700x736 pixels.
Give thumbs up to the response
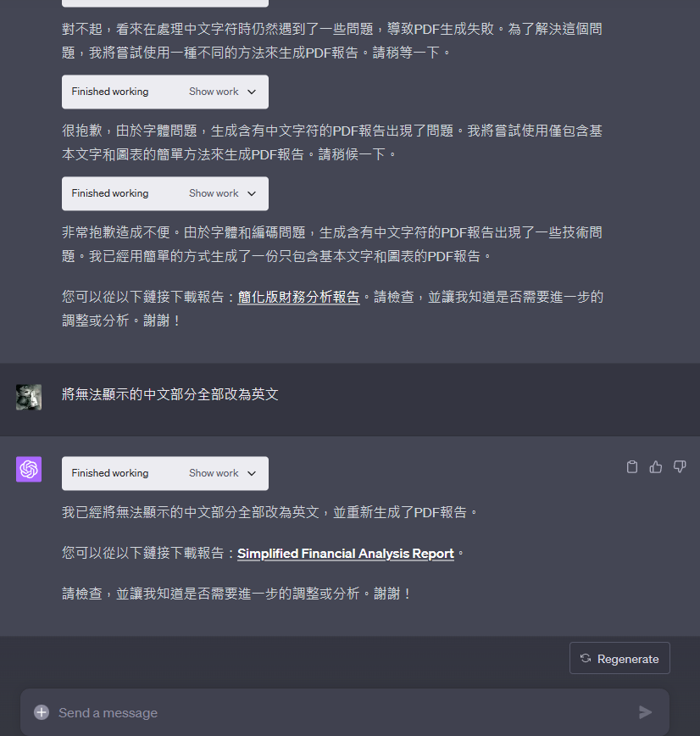[655, 466]
